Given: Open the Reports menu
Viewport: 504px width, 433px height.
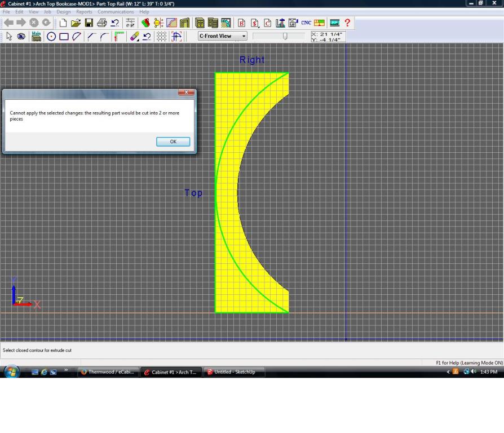Looking at the screenshot, I should [84, 12].
